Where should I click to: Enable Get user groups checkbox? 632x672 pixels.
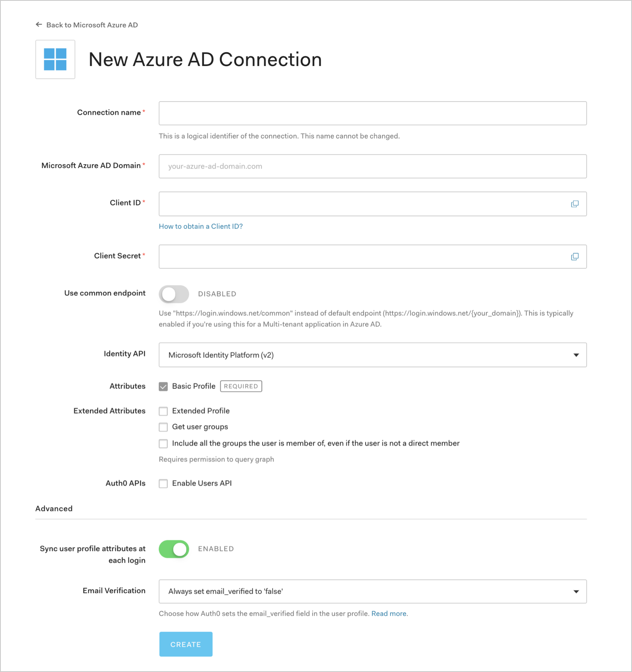pyautogui.click(x=163, y=427)
